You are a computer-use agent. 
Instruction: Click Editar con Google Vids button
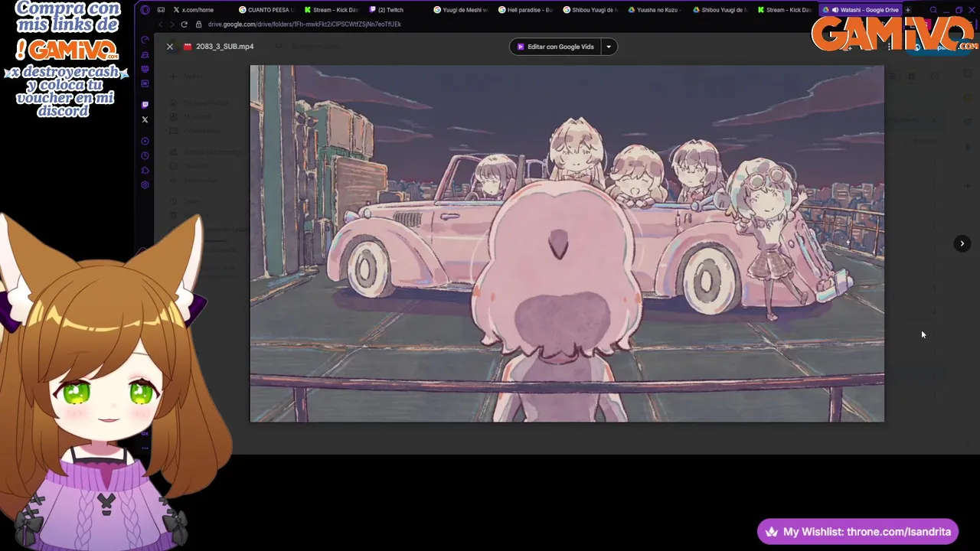click(556, 47)
